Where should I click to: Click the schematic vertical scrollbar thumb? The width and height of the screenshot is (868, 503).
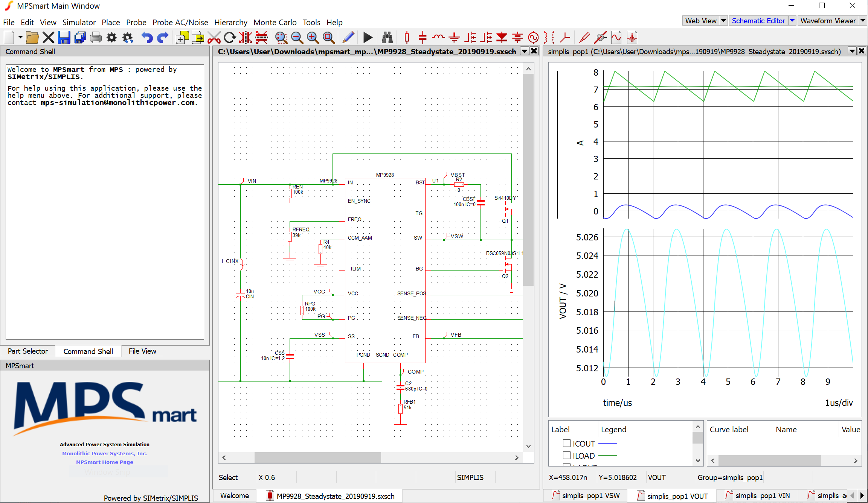coord(528,180)
